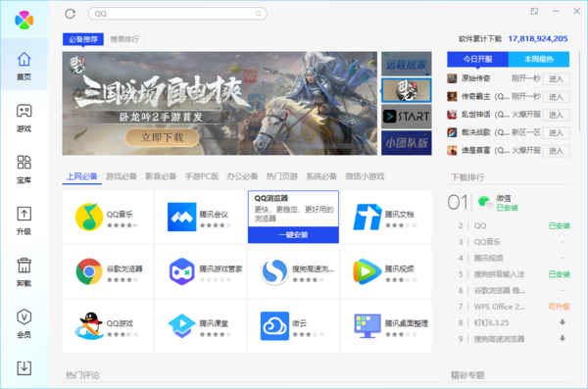Click 一键安装 for QQ浏览器
The image size is (588, 389).
pos(293,235)
